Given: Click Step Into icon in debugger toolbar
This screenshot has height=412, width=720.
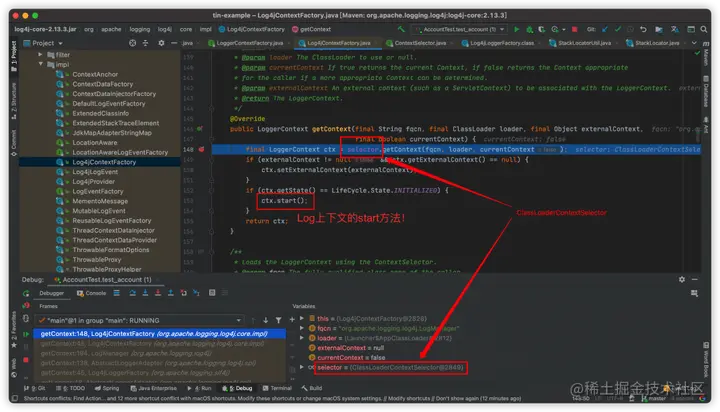Looking at the screenshot, I should click(145, 293).
